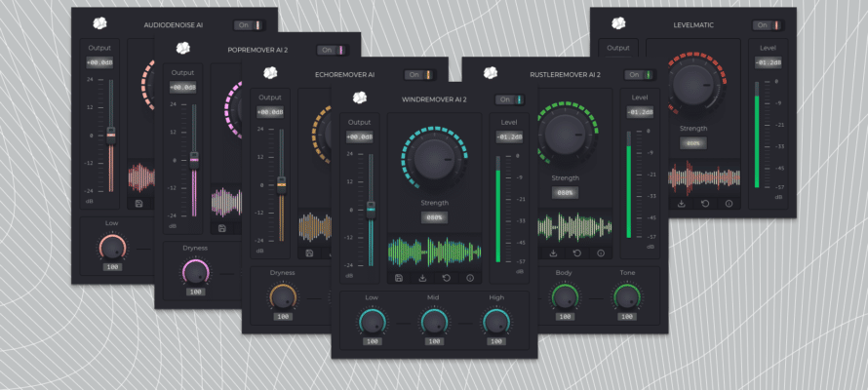Image resolution: width=868 pixels, height=390 pixels.
Task: Click the green Strength knob in RustleRemover AI 2
Action: click(x=566, y=135)
